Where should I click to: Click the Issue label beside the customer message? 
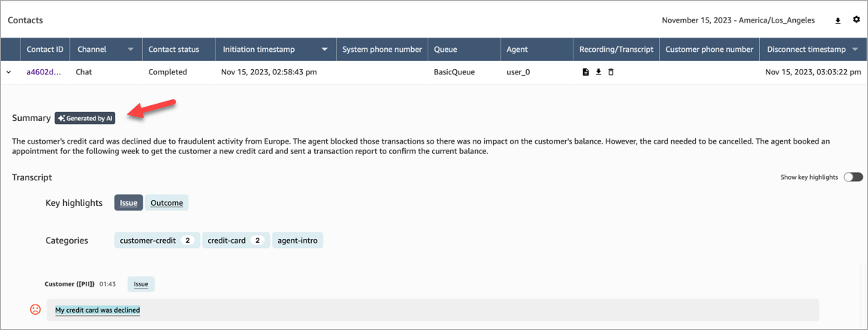pos(141,284)
